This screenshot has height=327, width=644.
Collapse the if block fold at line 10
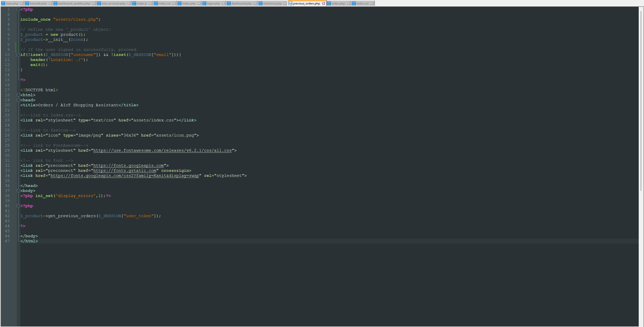click(x=18, y=54)
